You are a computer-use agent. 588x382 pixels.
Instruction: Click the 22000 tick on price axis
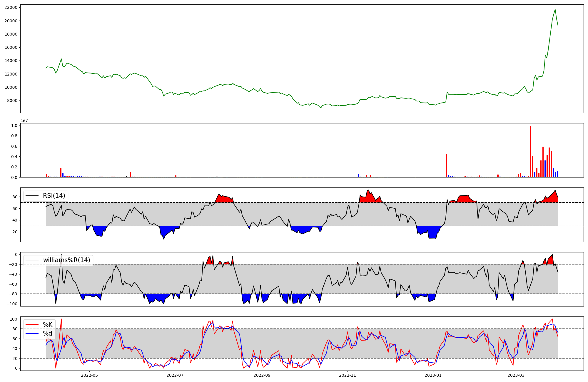pos(11,7)
